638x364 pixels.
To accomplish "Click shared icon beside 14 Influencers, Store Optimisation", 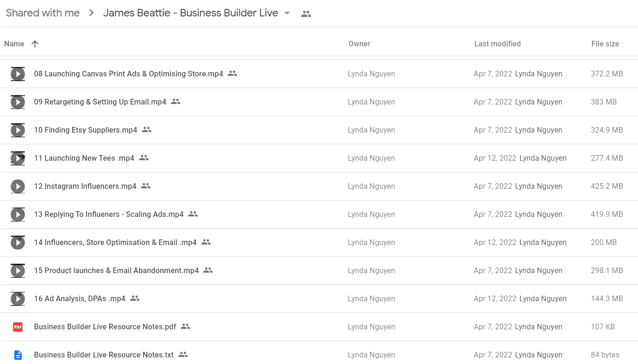I will [x=206, y=242].
